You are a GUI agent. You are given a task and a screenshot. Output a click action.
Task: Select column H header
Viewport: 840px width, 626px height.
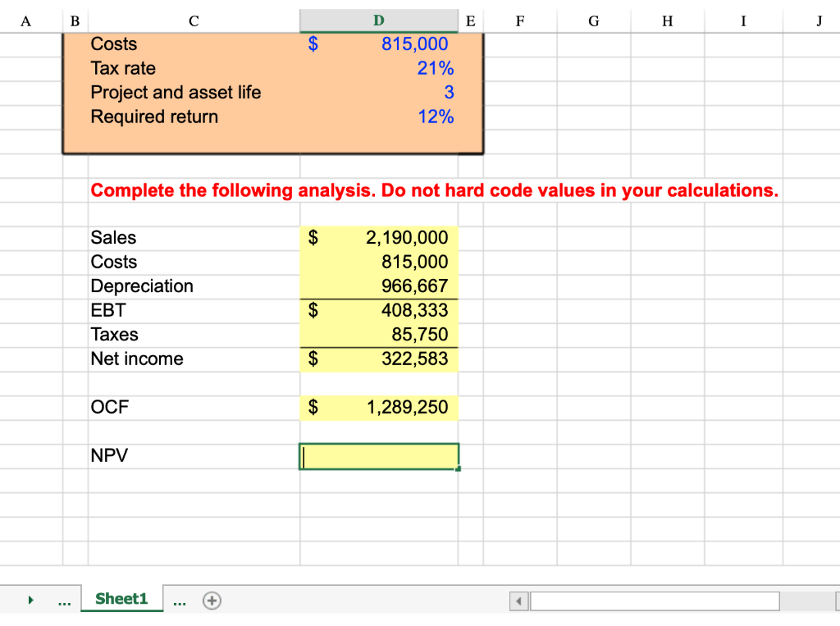pos(668,21)
